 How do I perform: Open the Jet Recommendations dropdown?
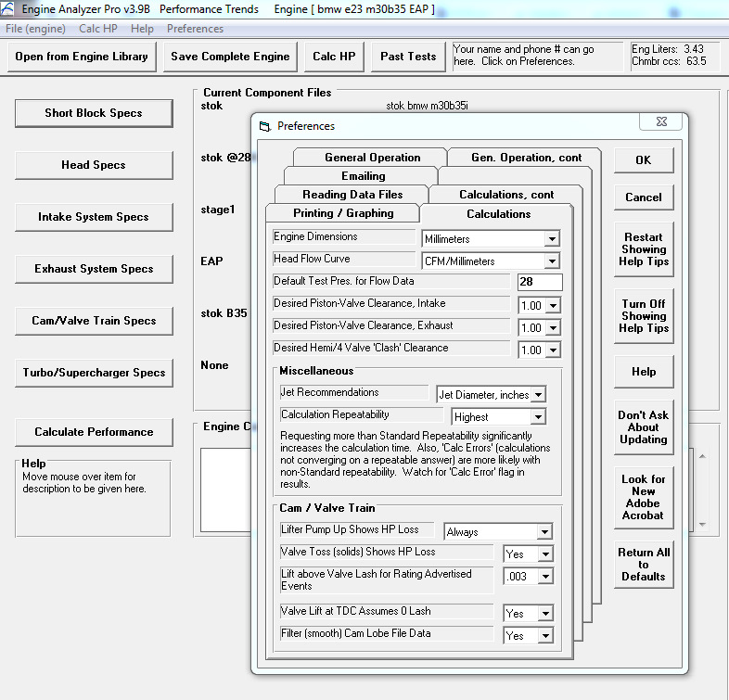click(x=538, y=395)
